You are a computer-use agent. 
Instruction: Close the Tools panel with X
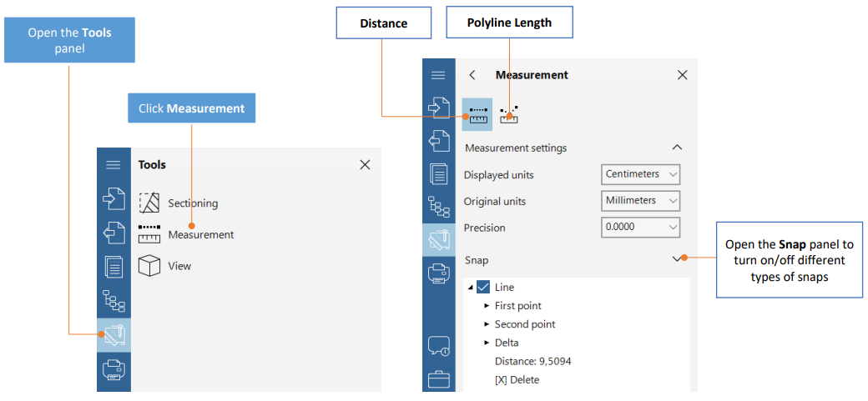(x=365, y=165)
